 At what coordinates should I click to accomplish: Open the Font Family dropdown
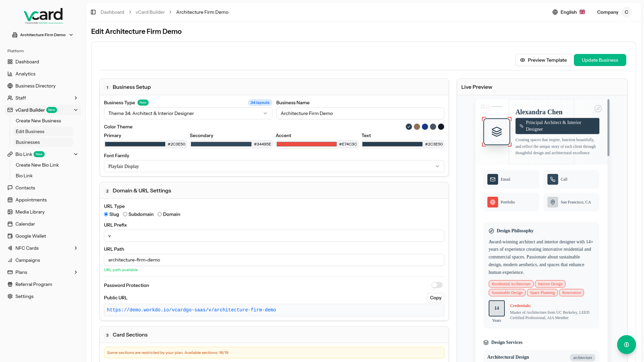274,167
